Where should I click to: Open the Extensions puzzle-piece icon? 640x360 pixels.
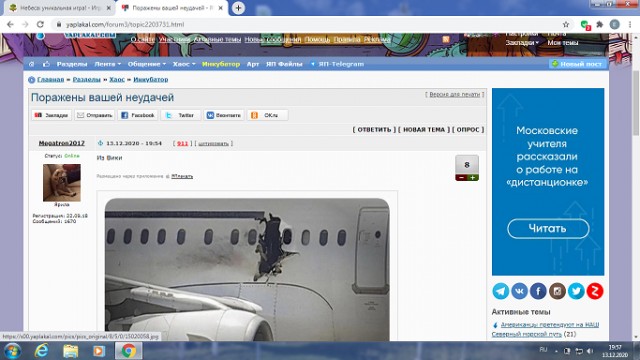coord(600,24)
